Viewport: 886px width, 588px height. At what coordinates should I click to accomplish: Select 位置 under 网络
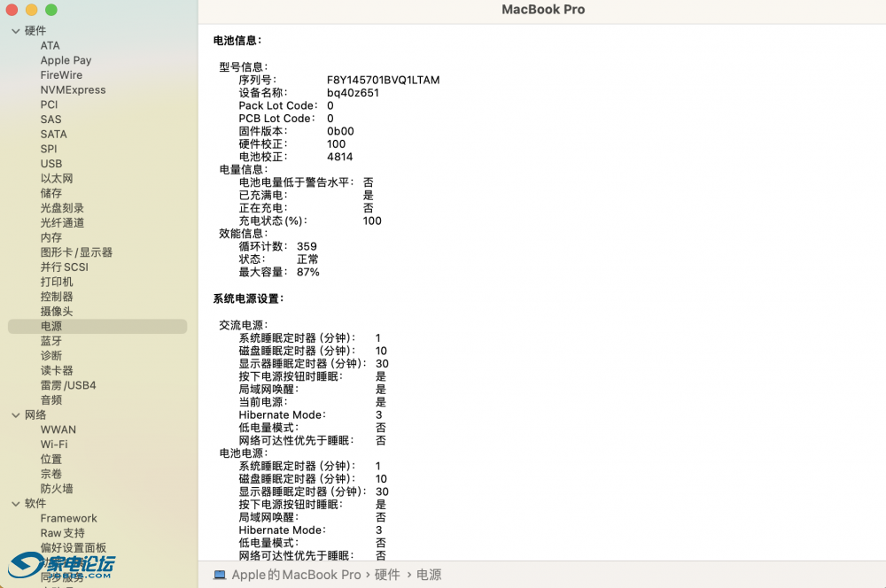click(x=51, y=460)
